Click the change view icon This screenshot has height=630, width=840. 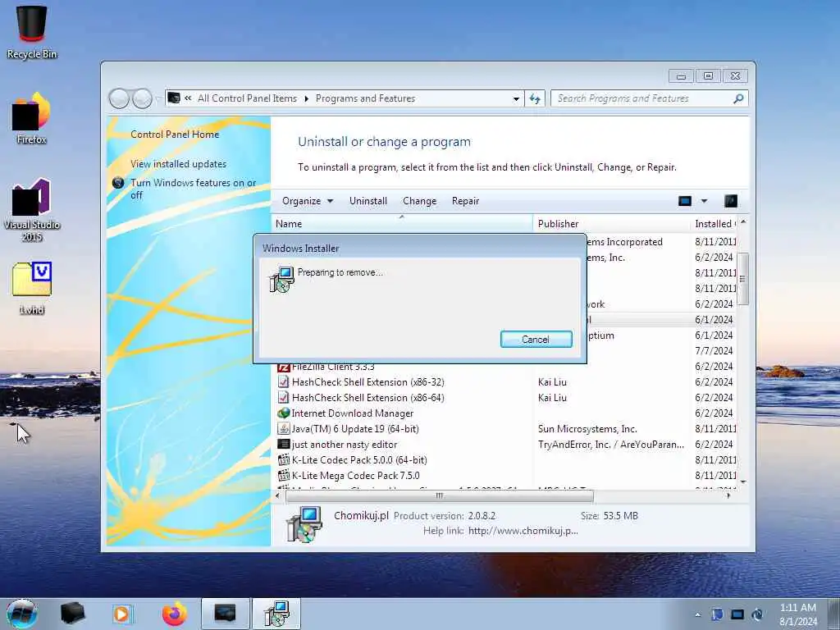[685, 201]
